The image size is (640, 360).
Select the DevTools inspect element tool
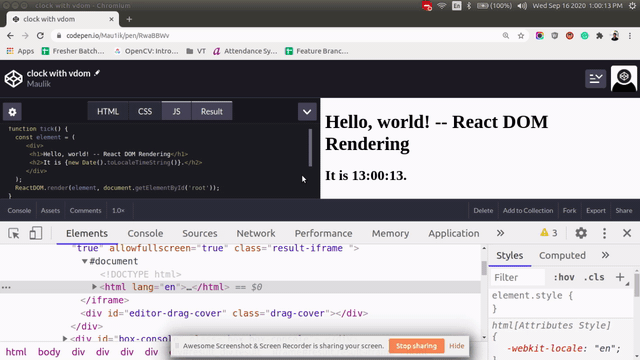14,233
